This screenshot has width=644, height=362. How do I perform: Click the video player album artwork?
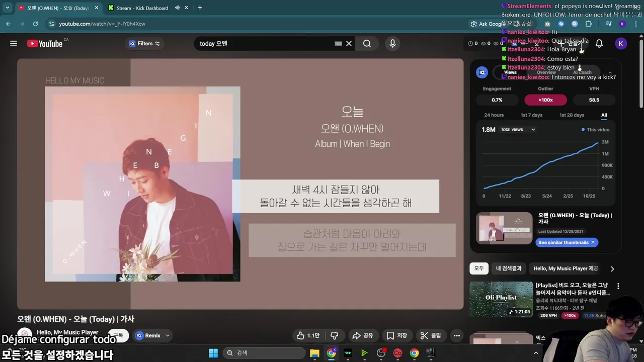142,184
